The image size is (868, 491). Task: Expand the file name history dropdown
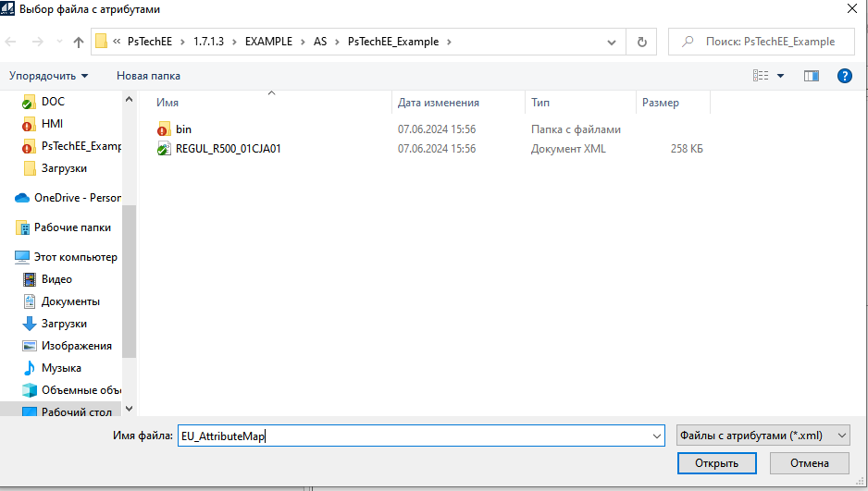657,436
